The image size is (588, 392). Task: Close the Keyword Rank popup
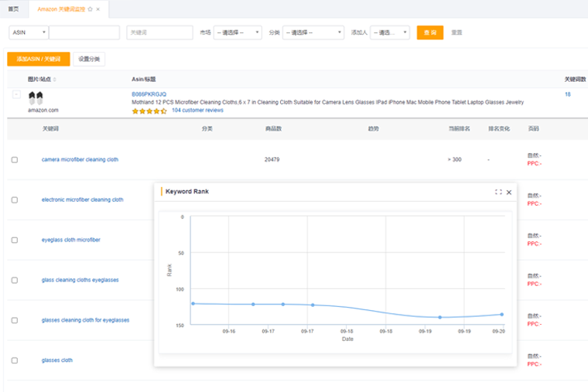pyautogui.click(x=509, y=192)
